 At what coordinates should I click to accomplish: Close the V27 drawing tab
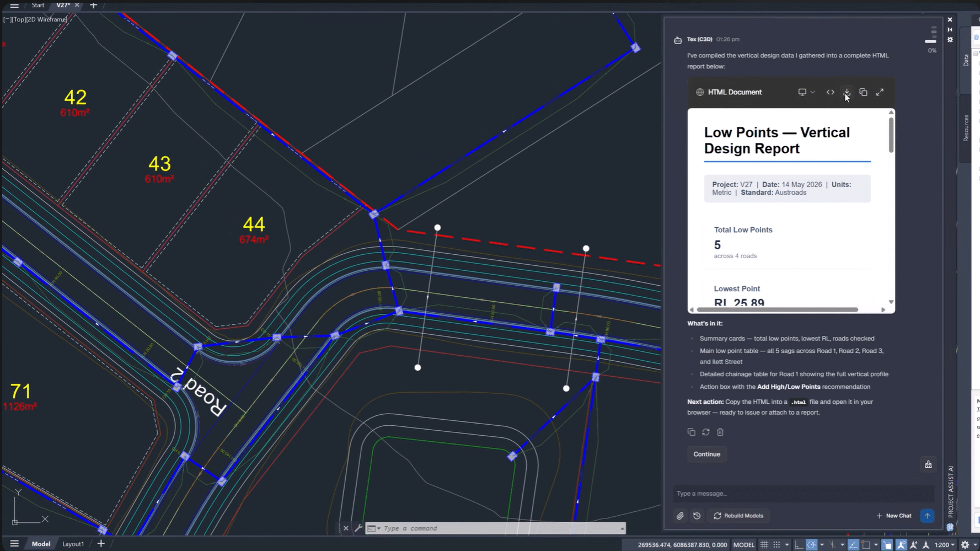tap(77, 5)
